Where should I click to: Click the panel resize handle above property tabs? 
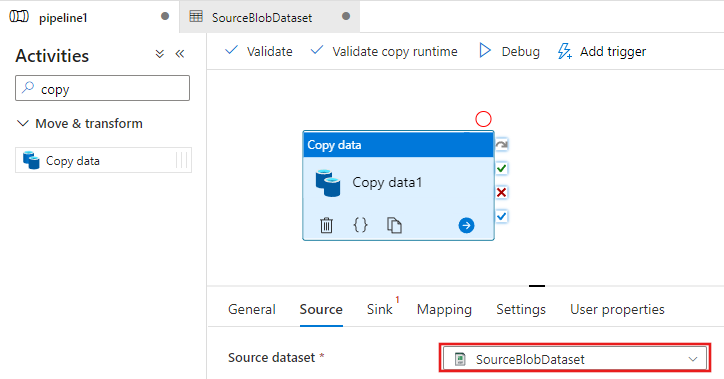(x=537, y=286)
